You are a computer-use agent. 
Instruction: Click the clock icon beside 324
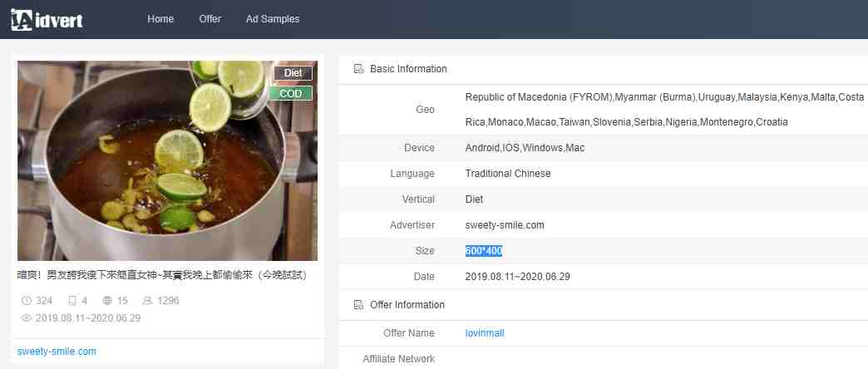(x=27, y=301)
